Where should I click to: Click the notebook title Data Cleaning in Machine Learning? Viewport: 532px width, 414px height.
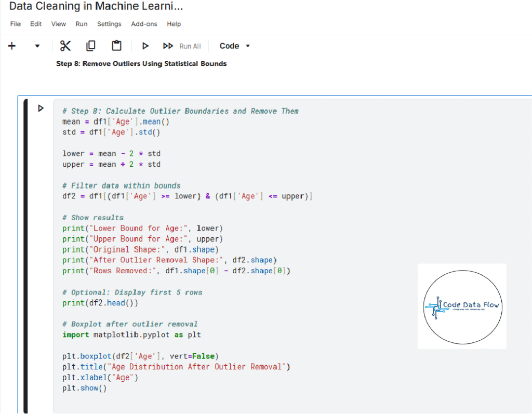pyautogui.click(x=96, y=7)
